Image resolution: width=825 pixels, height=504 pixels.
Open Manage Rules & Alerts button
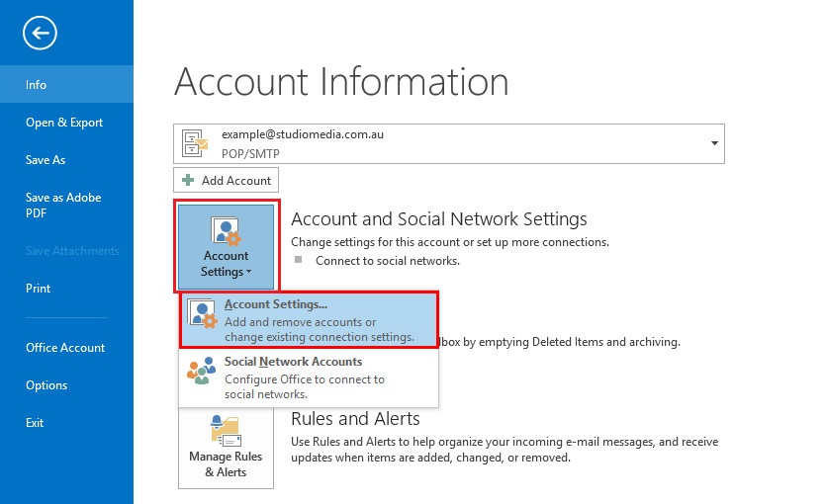227,449
